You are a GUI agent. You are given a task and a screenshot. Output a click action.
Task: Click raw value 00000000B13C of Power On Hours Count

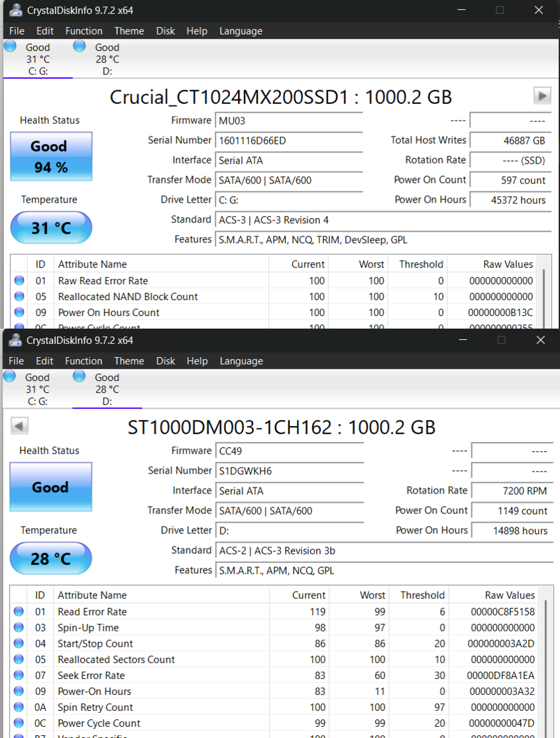500,312
